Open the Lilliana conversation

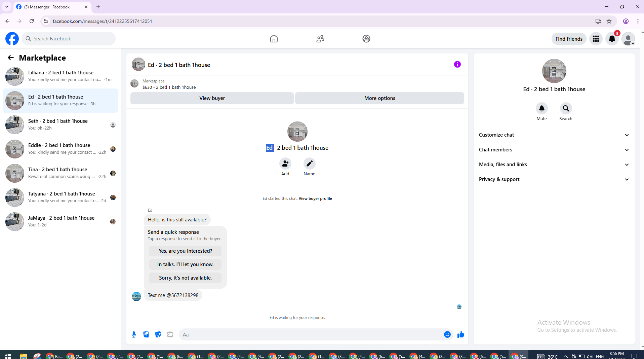click(61, 76)
